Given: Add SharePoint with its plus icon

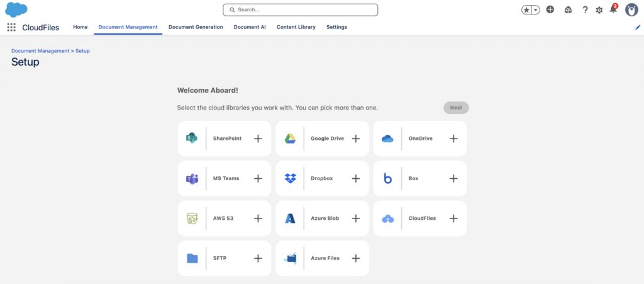Looking at the screenshot, I should pyautogui.click(x=258, y=139).
